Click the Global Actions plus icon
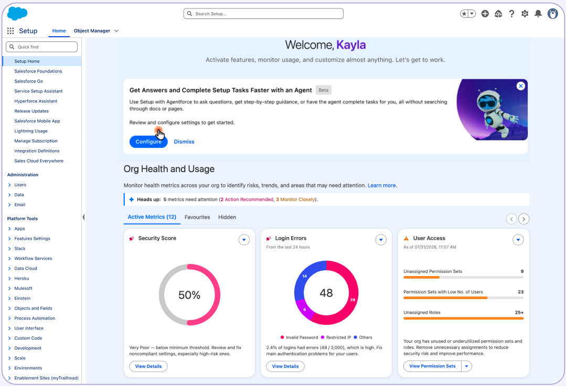 pos(485,14)
